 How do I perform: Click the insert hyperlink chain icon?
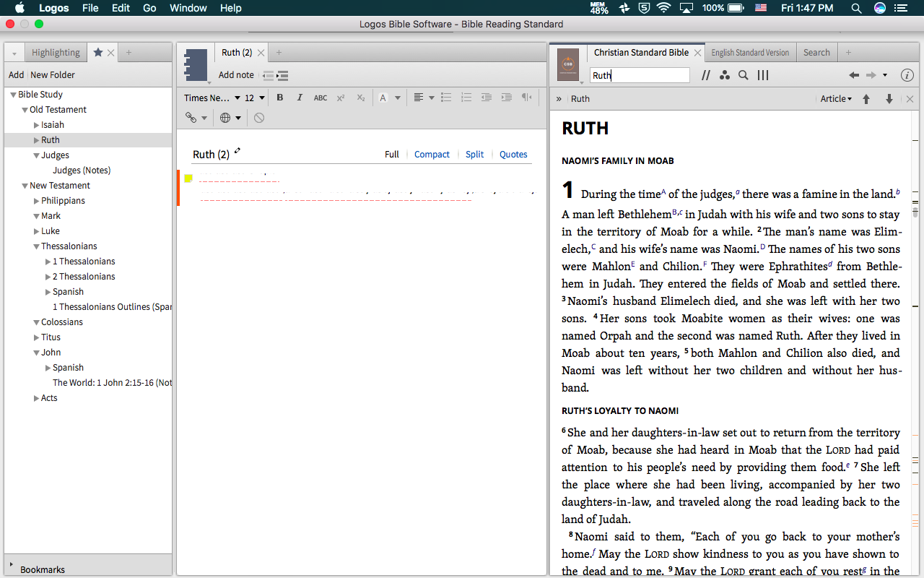click(x=191, y=118)
